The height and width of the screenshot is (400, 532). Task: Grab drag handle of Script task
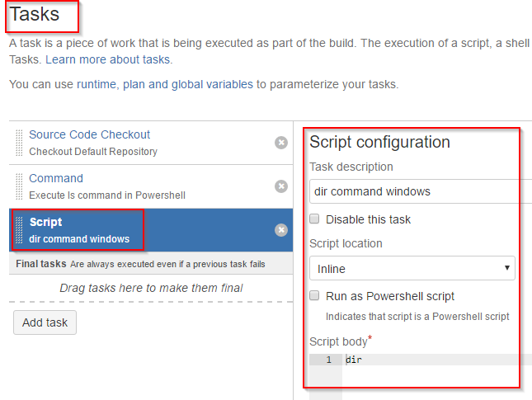20,230
